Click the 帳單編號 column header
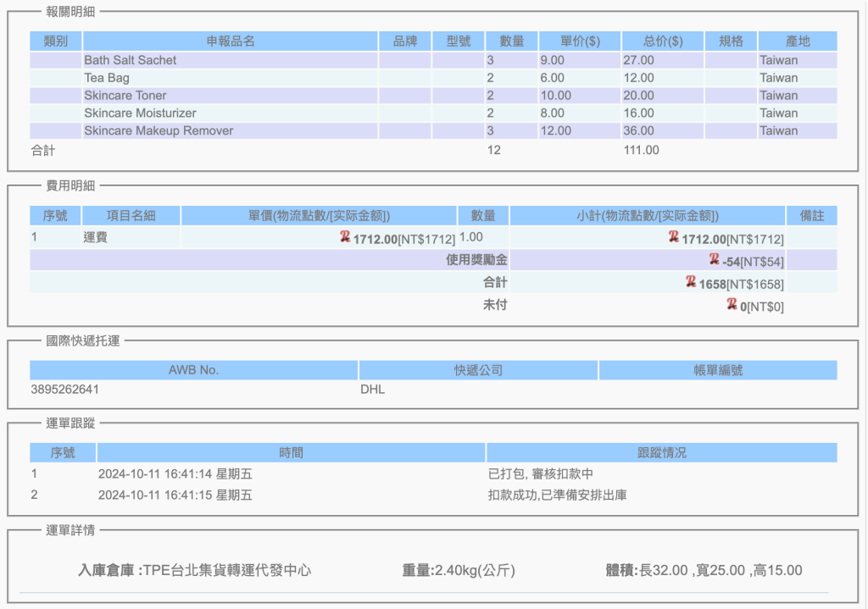This screenshot has width=868, height=609. click(x=717, y=370)
